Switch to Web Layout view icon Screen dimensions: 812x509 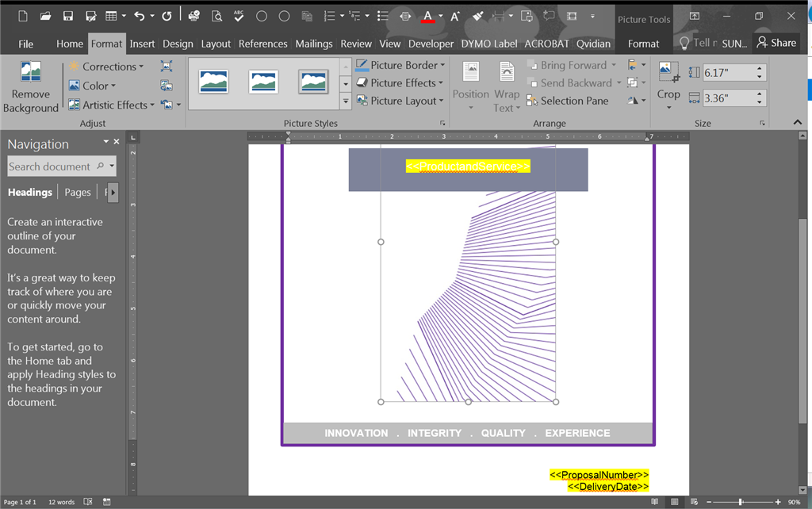[694, 502]
